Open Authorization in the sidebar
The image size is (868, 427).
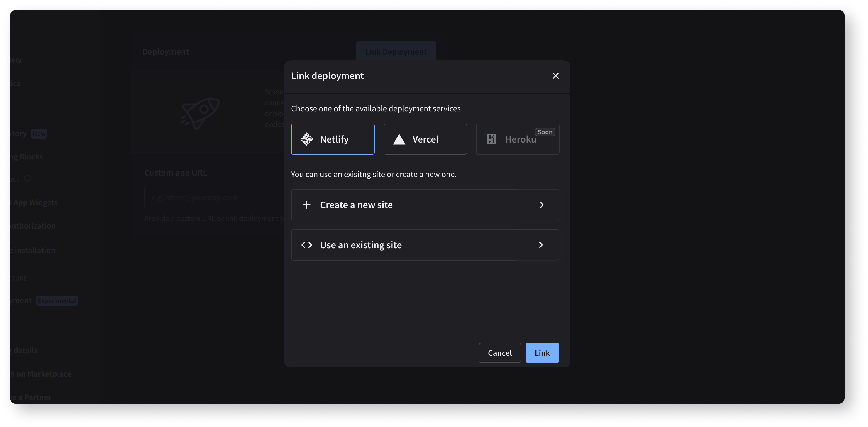(33, 226)
